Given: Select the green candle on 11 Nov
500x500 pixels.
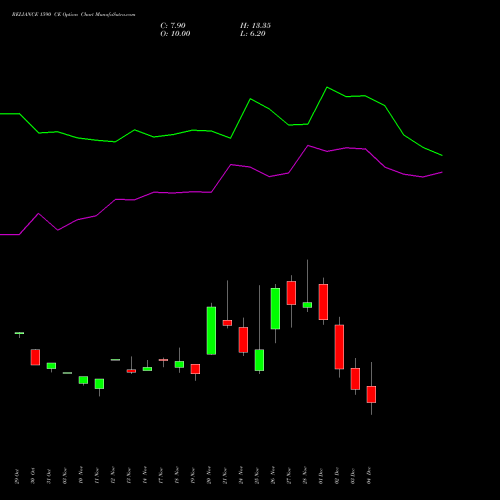Looking at the screenshot, I should click(99, 384).
